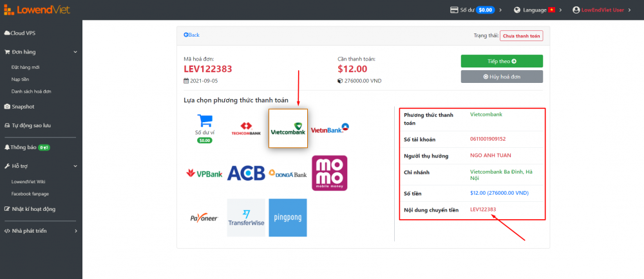644x279 pixels.
Task: Open the Số dư balance menu
Action: (x=476, y=10)
